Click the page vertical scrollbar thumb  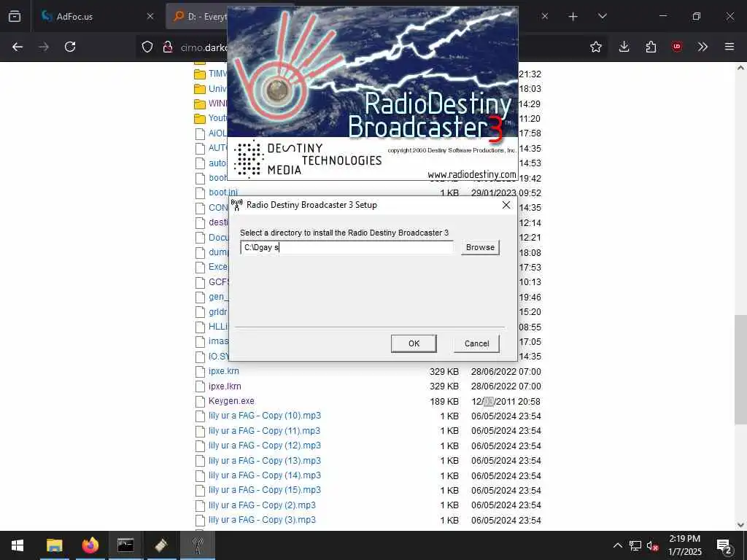coord(740,370)
